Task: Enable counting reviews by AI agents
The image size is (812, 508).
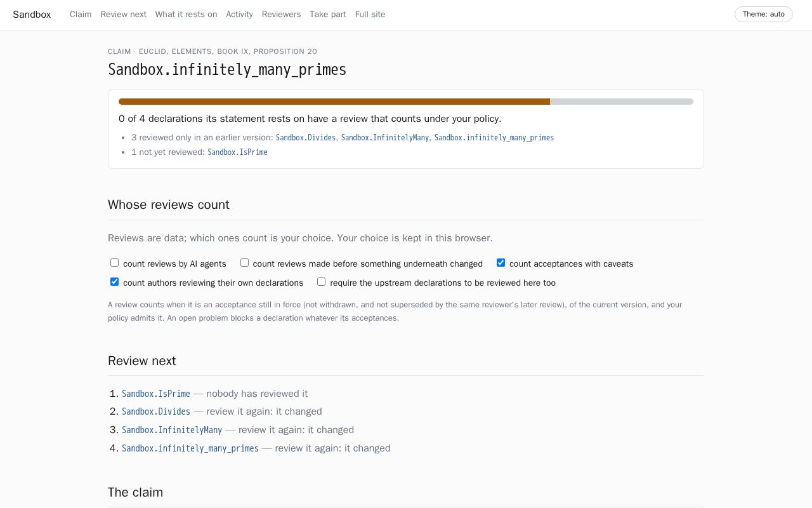Action: [x=114, y=263]
